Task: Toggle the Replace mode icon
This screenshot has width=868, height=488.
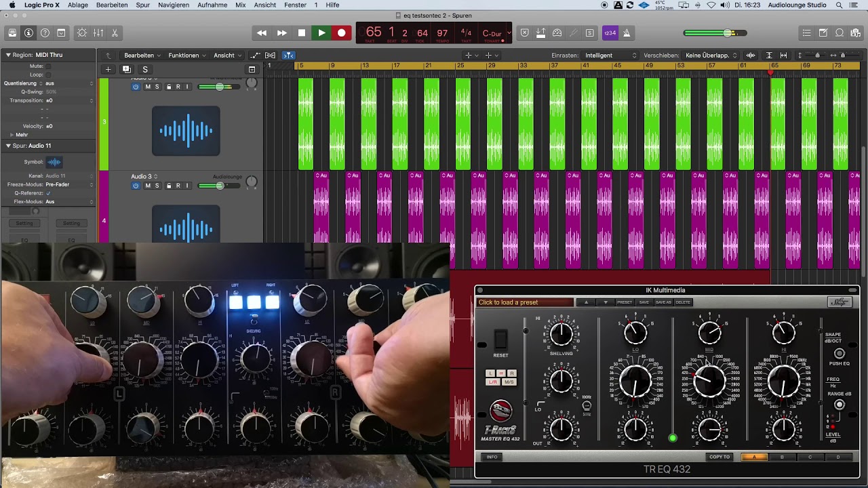Action: (x=524, y=33)
